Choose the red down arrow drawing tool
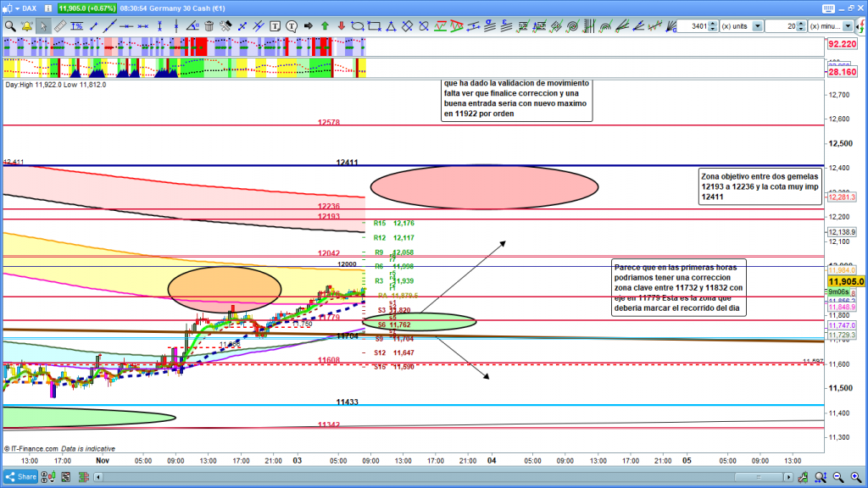868x488 pixels. [341, 26]
